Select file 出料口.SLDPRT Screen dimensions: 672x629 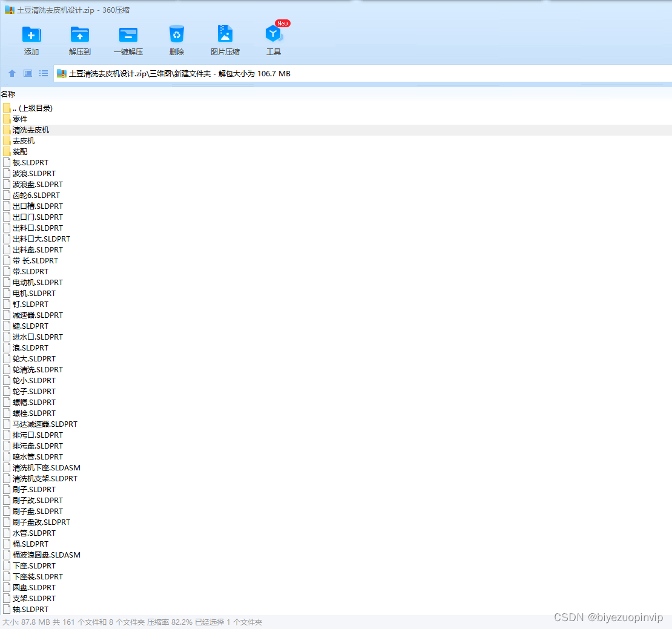[x=38, y=228]
